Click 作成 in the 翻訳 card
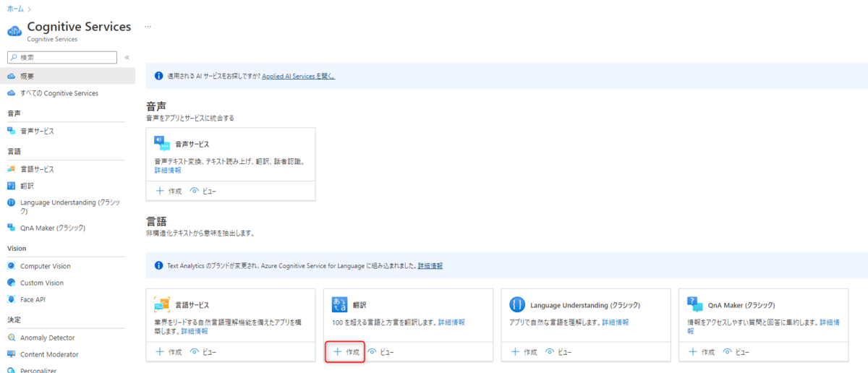This screenshot has height=373, width=868. coord(346,352)
